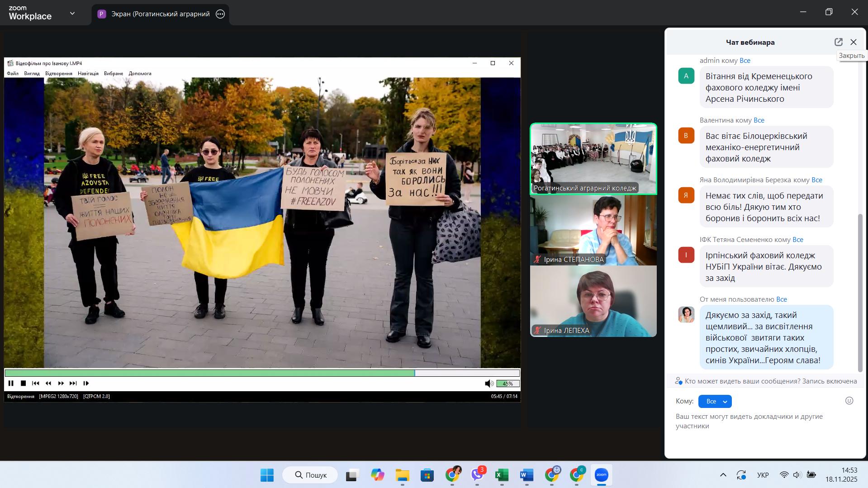
Task: Open the Файл menu
Action: [x=13, y=74]
